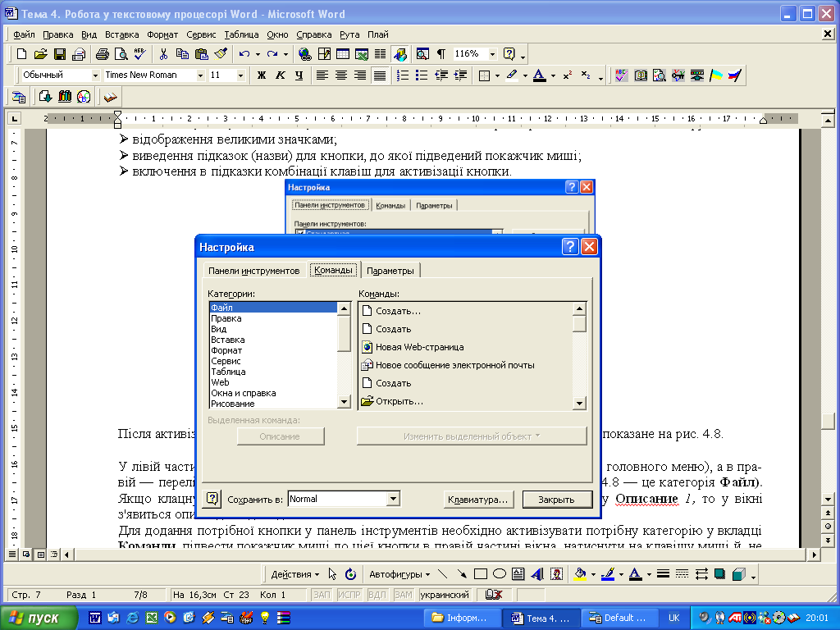Toggle the paragraph marks ¶ icon
This screenshot has height=630, width=840.
coord(441,53)
